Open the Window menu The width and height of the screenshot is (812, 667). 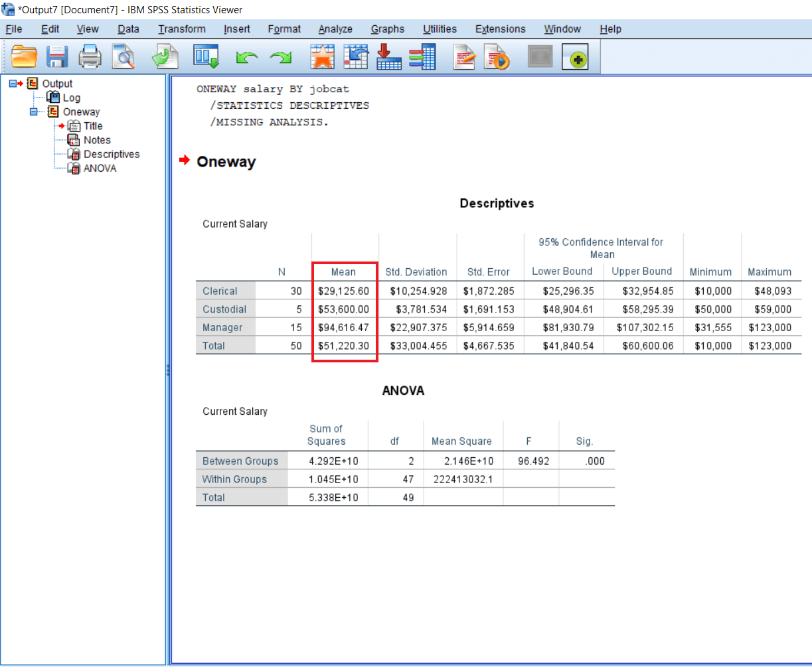(x=562, y=29)
